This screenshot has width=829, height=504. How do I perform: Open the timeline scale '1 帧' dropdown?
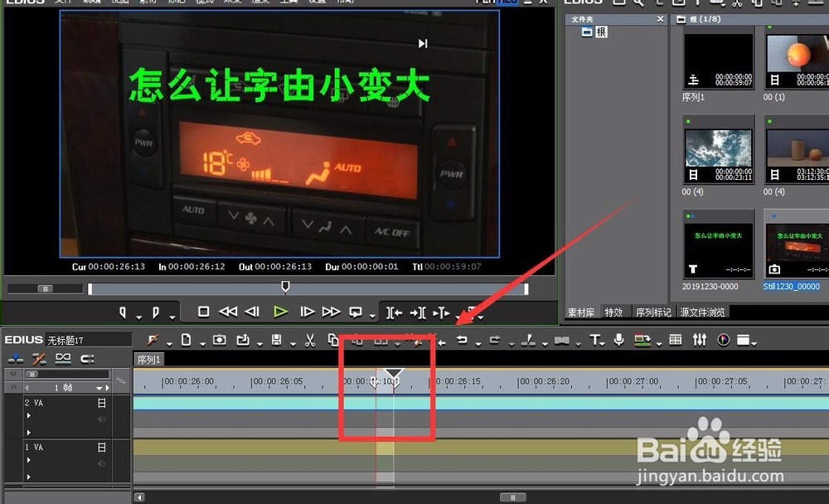click(x=99, y=388)
